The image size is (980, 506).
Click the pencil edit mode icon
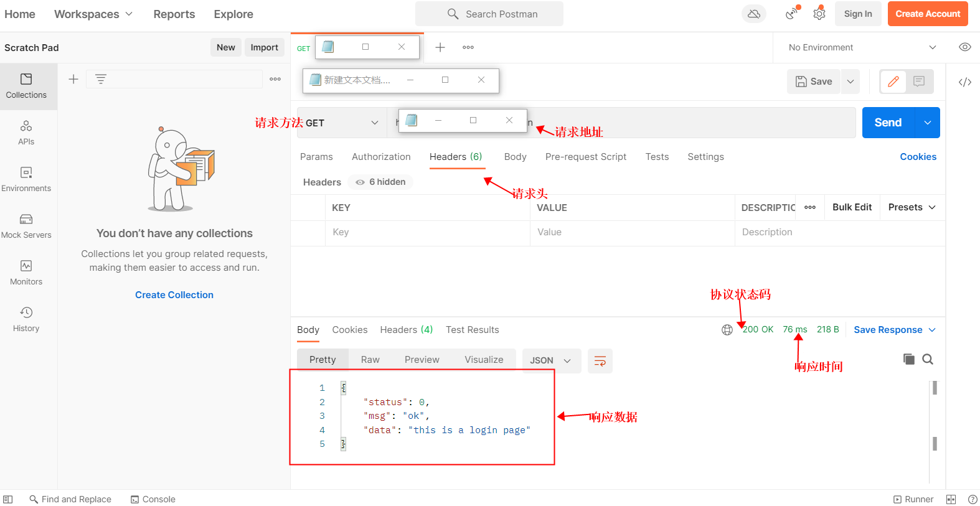[x=893, y=82]
